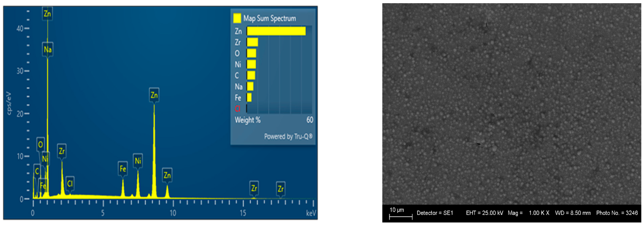The height and width of the screenshot is (225, 644).
Task: Select the Cl peak label tag
Action: point(70,184)
